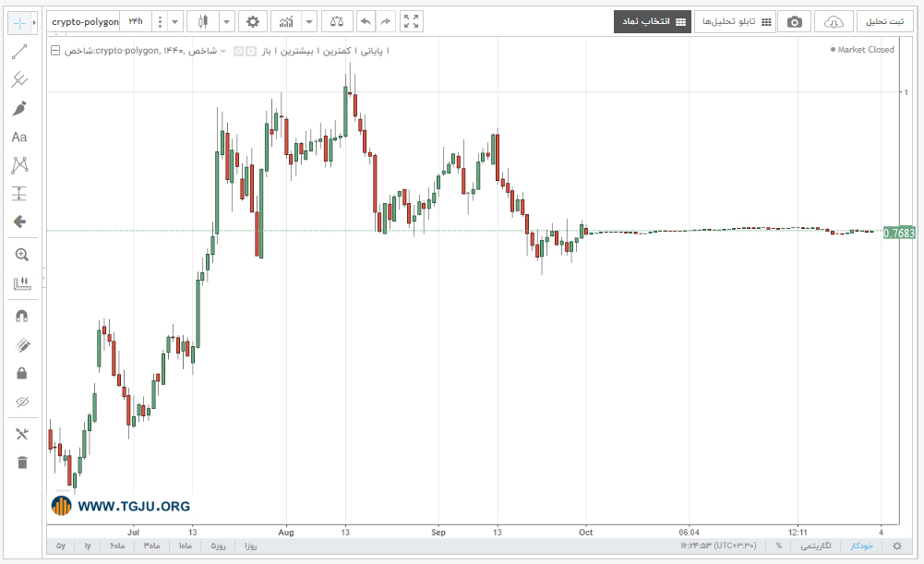Image resolution: width=924 pixels, height=564 pixels.
Task: Open the candle chart style dropdown
Action: pyautogui.click(x=226, y=22)
